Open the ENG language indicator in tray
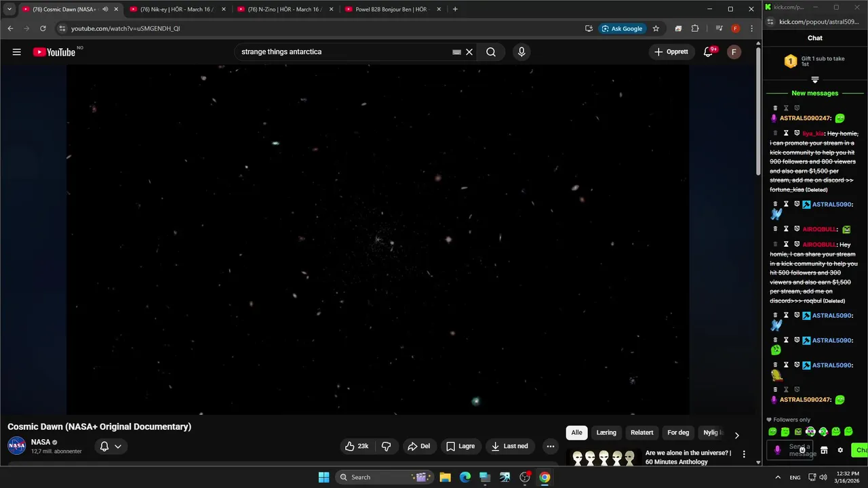The height and width of the screenshot is (488, 868). click(795, 477)
